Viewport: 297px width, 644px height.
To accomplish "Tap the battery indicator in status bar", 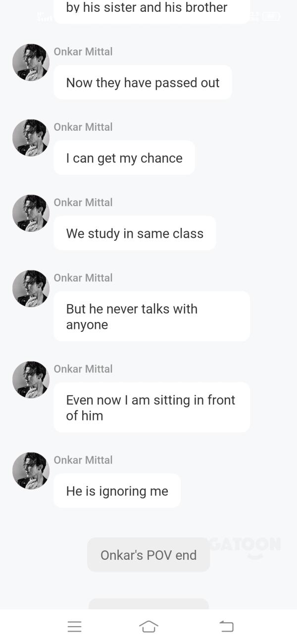I will (x=271, y=16).
